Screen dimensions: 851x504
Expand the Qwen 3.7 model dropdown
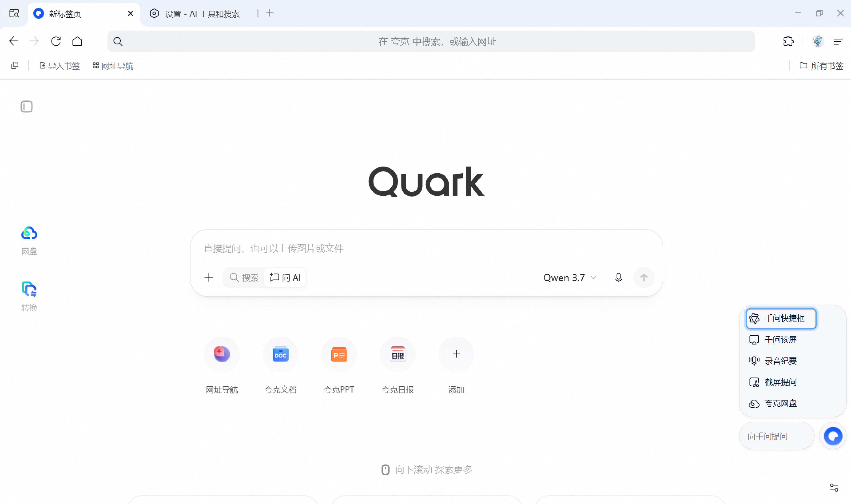pyautogui.click(x=570, y=278)
